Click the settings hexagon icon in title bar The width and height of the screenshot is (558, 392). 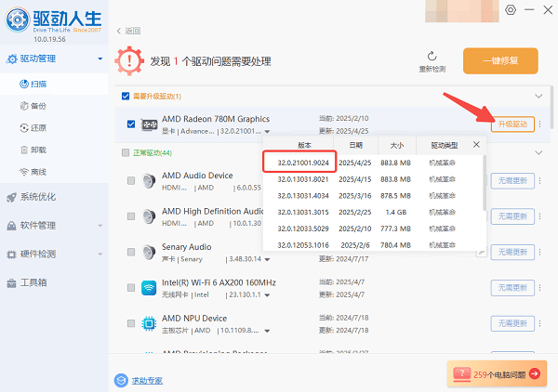click(510, 10)
